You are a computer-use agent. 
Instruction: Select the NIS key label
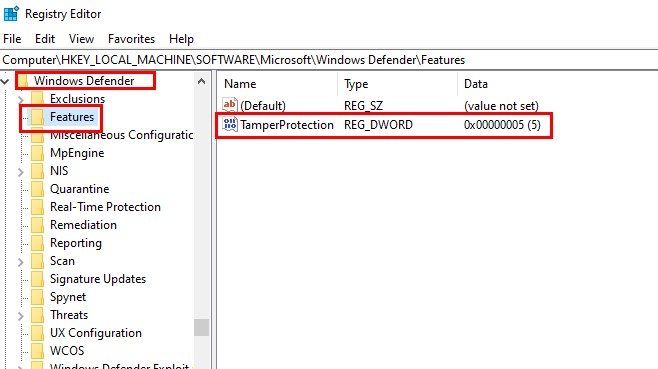[x=59, y=171]
